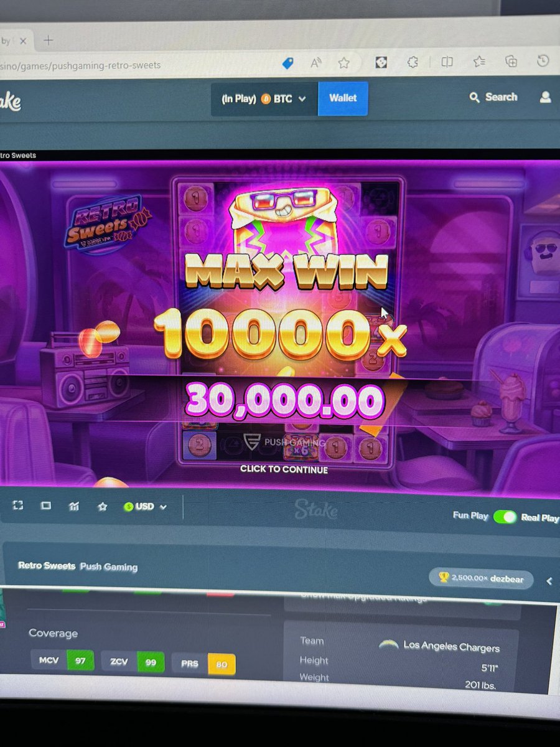Viewport: 560px width, 747px height.
Task: Select the PRS 80 rating
Action: coord(203,664)
